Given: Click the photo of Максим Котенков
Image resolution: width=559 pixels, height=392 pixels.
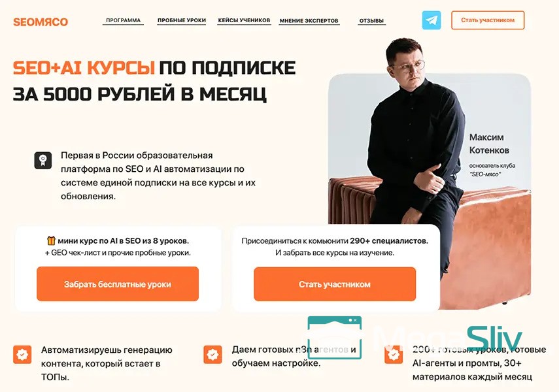Looking at the screenshot, I should [x=430, y=173].
